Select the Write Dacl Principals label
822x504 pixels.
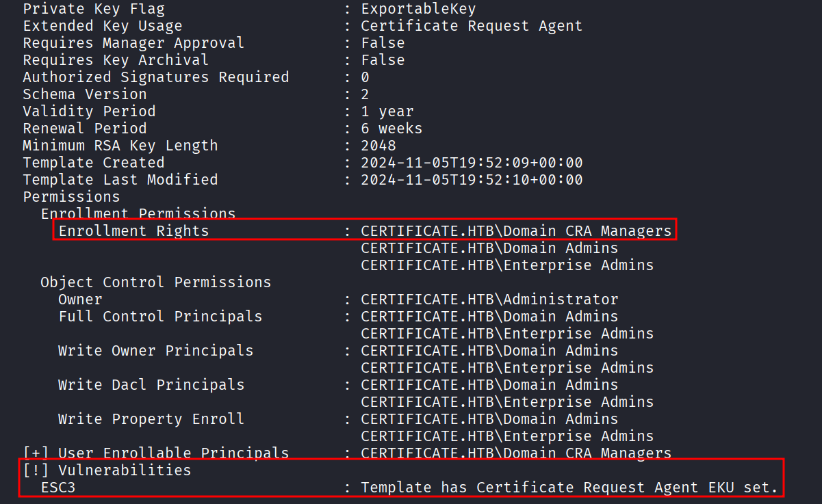click(151, 385)
